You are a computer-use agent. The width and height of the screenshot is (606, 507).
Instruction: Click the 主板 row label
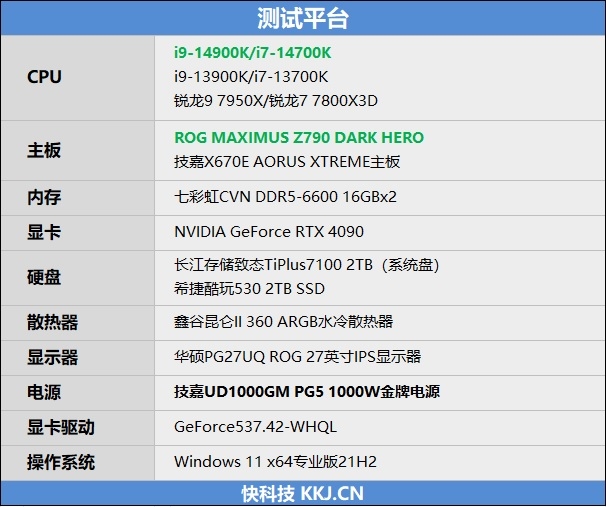click(x=44, y=150)
